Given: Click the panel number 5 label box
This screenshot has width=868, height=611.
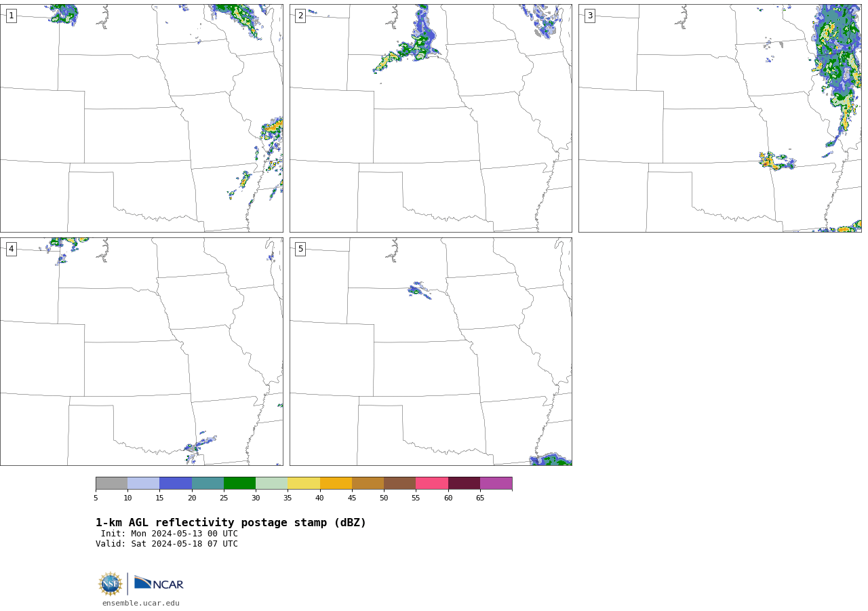Looking at the screenshot, I should pos(300,249).
